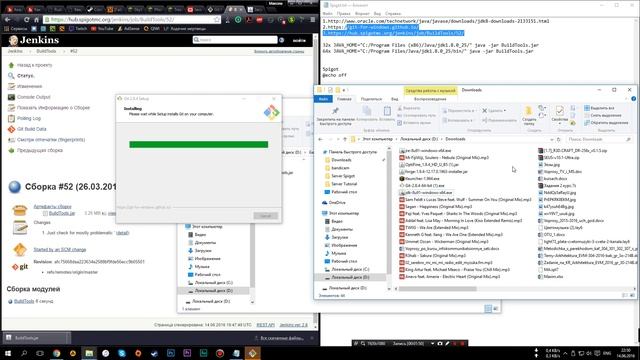Open the taskbar search magnifier
The image size is (640, 360).
pos(24,353)
